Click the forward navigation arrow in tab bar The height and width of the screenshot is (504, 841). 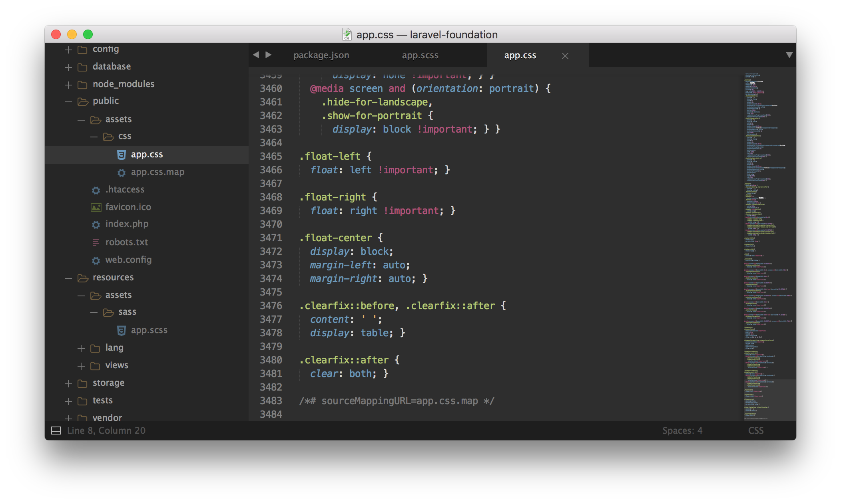(x=269, y=55)
